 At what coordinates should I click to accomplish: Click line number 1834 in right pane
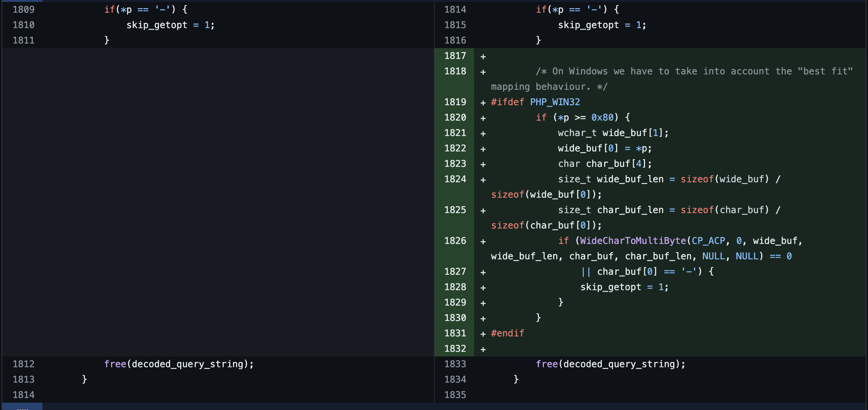tap(455, 380)
